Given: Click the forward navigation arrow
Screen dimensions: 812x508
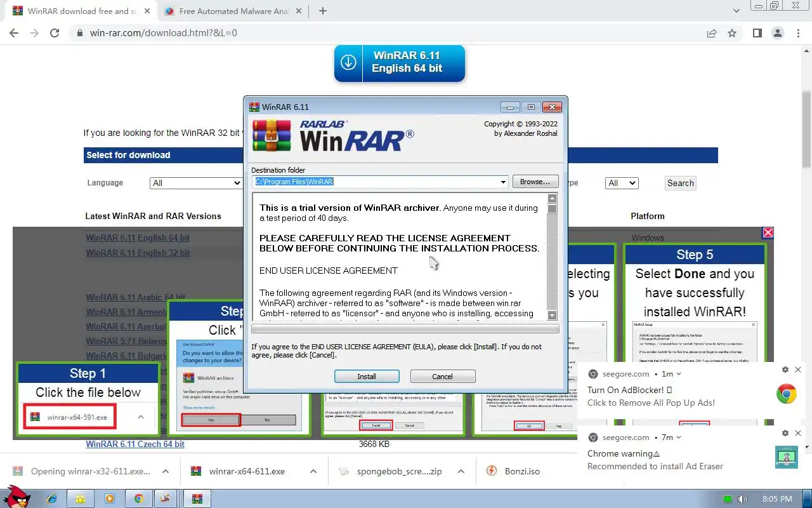Looking at the screenshot, I should click(x=34, y=33).
